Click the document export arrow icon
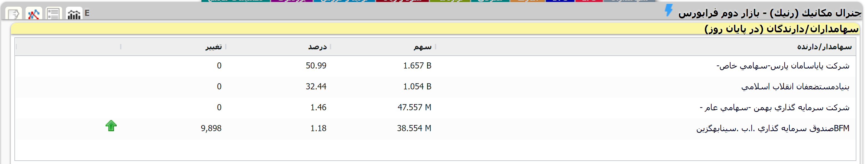868x164 pixels. pyautogui.click(x=14, y=14)
